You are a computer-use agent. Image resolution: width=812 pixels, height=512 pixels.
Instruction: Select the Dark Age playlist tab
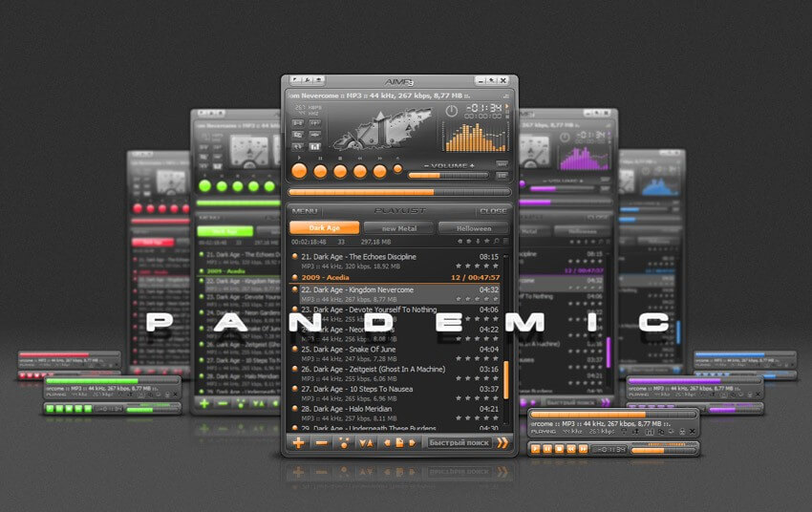click(x=324, y=227)
